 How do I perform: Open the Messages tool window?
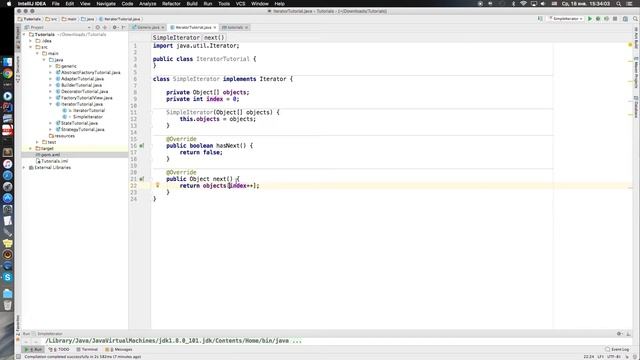point(119,349)
